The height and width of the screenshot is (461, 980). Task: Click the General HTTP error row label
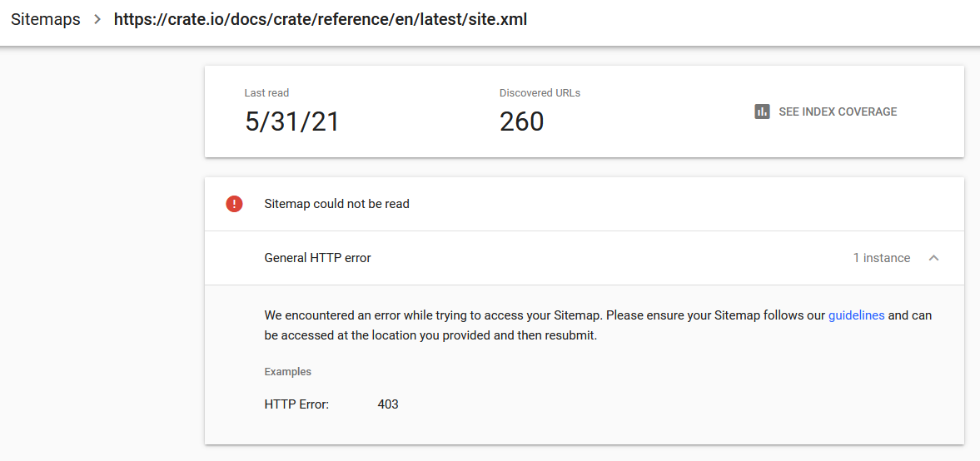tap(317, 258)
